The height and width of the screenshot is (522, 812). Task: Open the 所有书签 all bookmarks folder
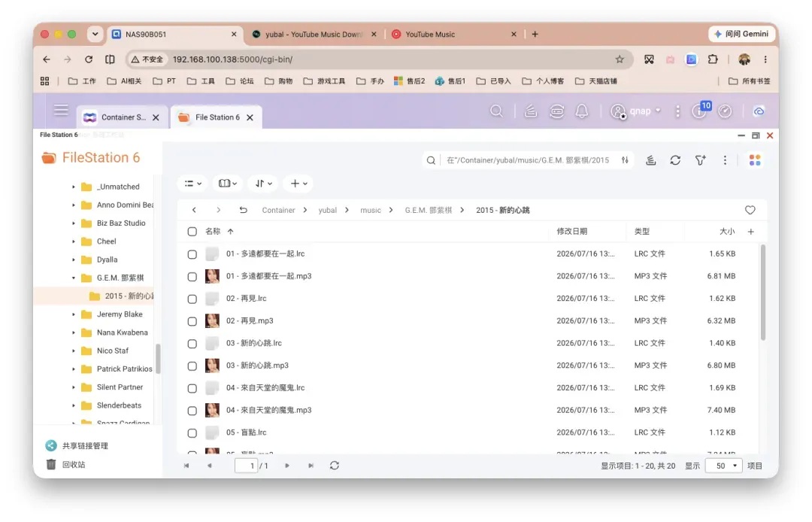pos(750,80)
